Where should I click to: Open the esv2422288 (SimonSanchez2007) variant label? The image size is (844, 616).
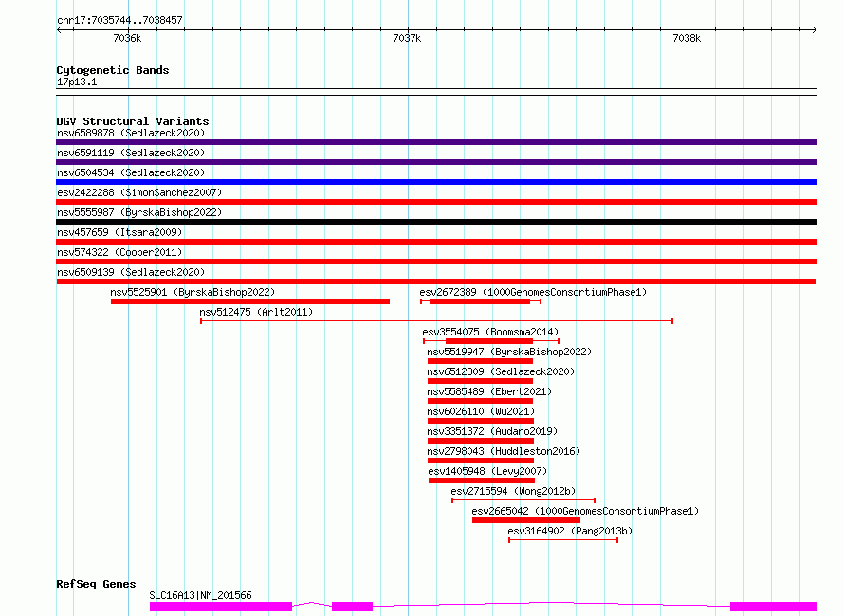(x=139, y=192)
